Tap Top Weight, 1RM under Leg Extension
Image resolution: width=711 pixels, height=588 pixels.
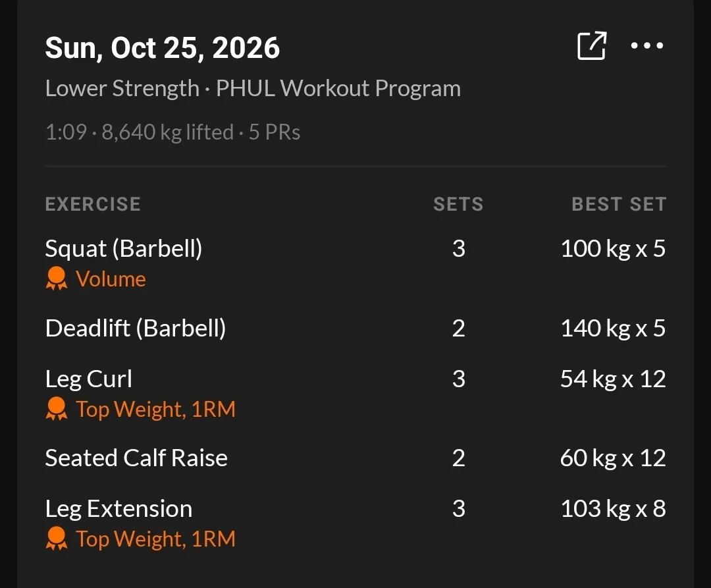pos(155,539)
